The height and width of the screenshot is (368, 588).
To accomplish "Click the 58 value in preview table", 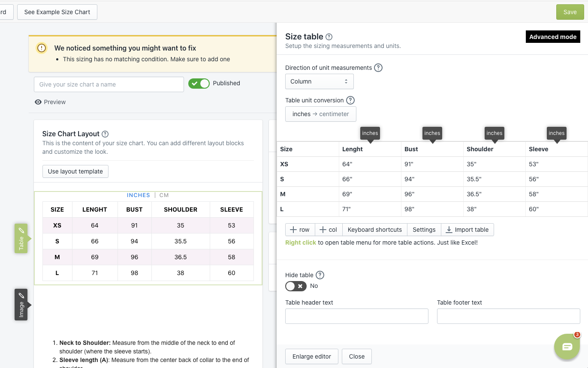I will coord(232,257).
